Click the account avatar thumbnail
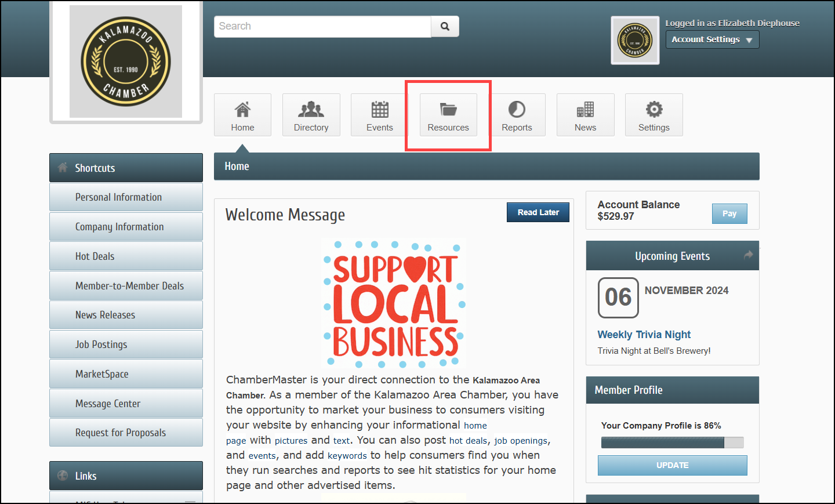The width and height of the screenshot is (835, 504). pyautogui.click(x=635, y=40)
